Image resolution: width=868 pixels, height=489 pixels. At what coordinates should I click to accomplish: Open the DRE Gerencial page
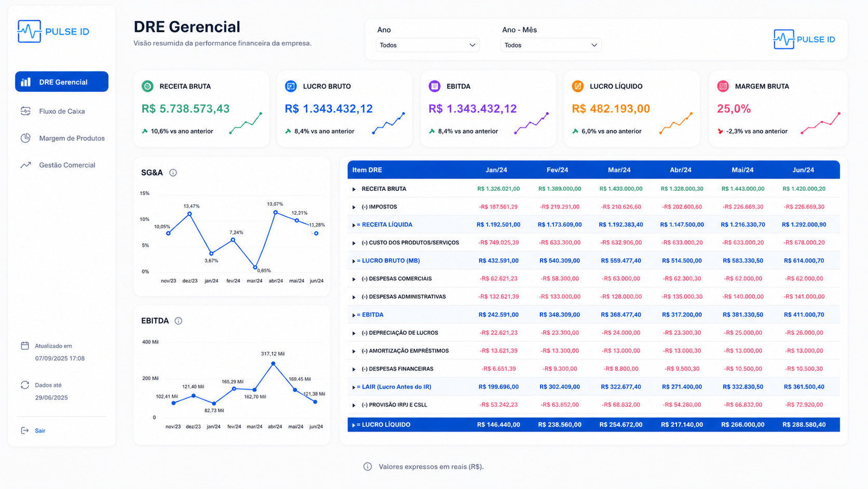(x=62, y=82)
